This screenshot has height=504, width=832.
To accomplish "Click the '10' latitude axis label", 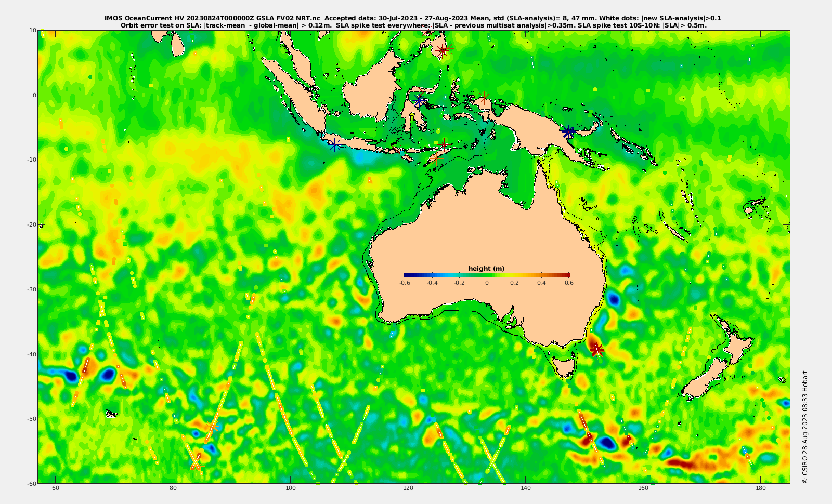I will [33, 30].
